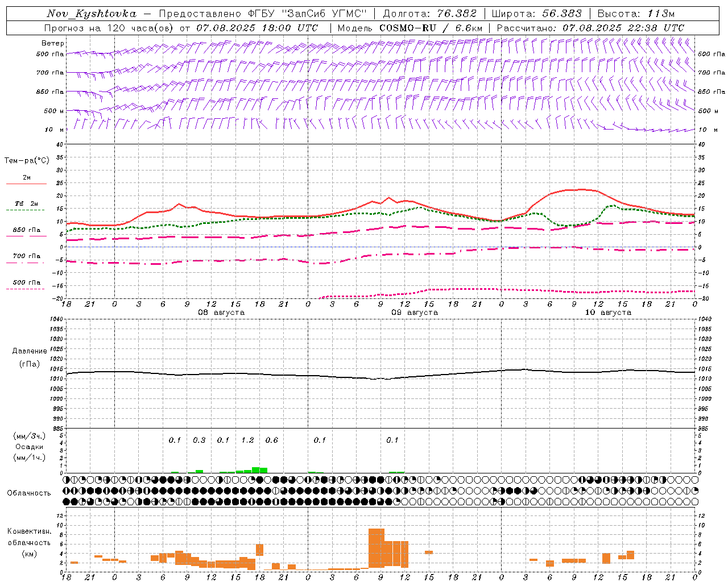Click the '0.6' precipitation amount value

tap(272, 440)
